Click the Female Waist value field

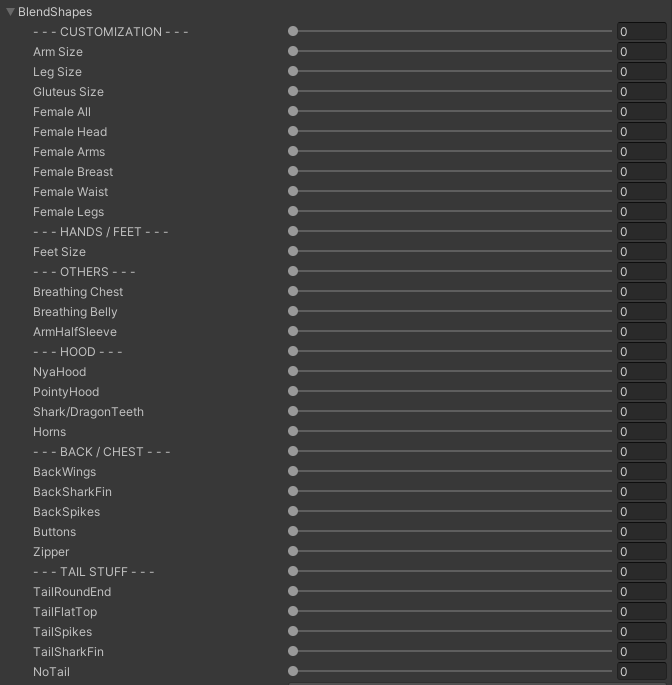(641, 192)
